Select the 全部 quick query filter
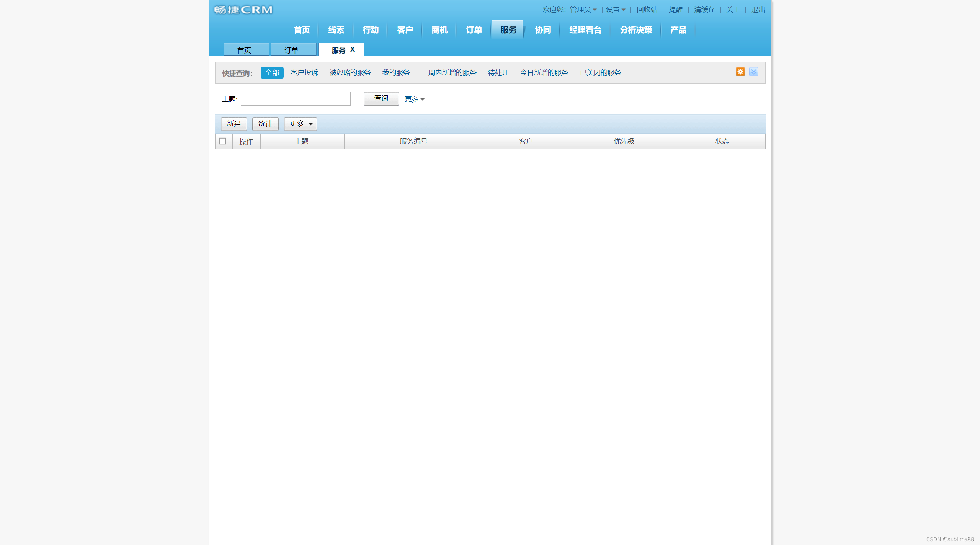The height and width of the screenshot is (545, 980). coord(272,73)
